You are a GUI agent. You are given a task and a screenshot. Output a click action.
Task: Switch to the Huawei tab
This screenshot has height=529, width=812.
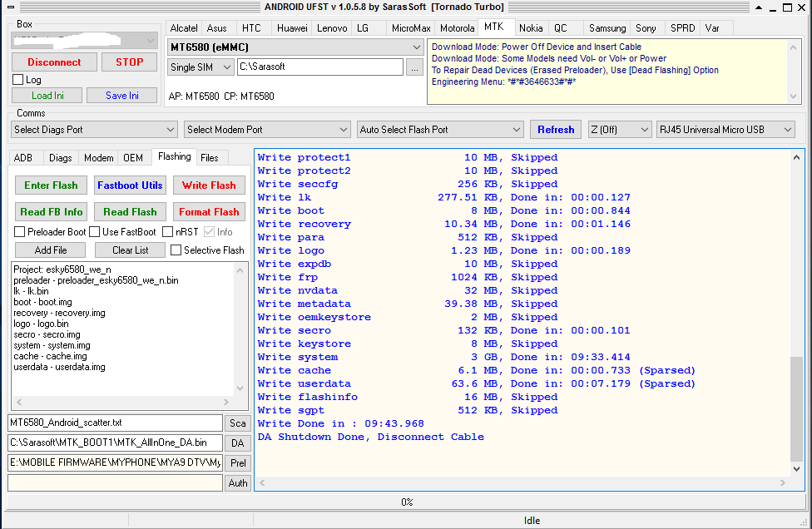click(x=292, y=28)
